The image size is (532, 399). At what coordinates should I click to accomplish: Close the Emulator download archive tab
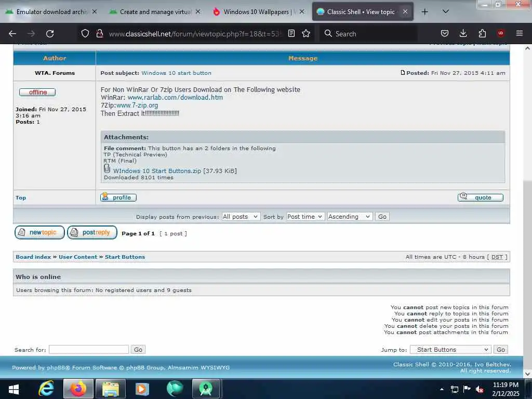95,11
